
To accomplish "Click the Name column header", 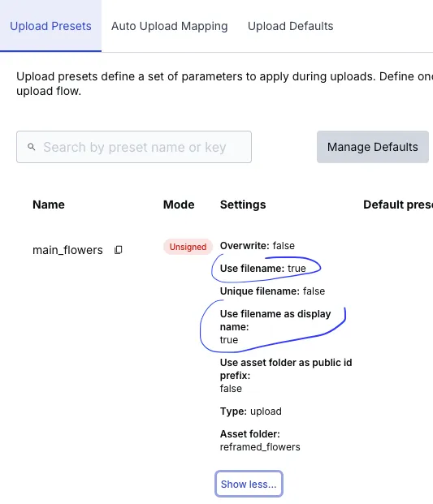I will point(49,205).
